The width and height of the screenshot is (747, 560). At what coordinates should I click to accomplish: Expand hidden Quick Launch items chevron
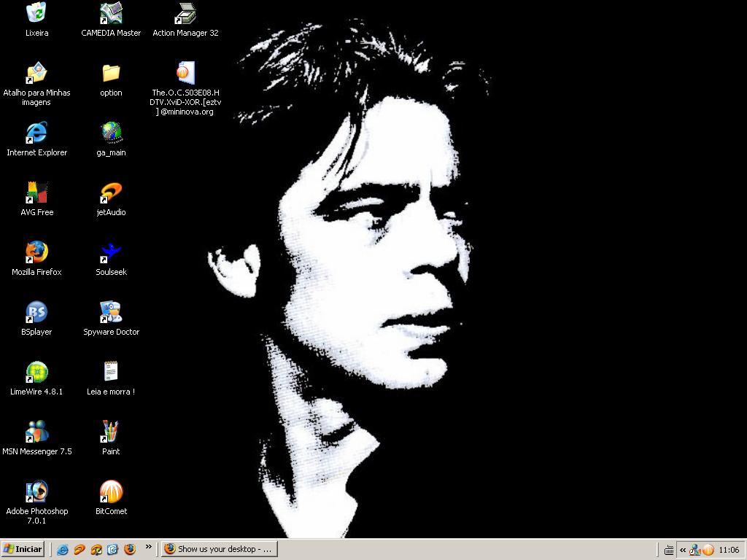(149, 546)
